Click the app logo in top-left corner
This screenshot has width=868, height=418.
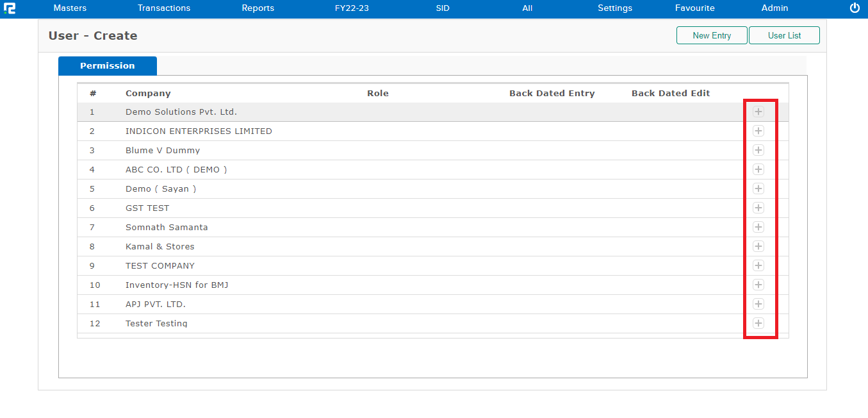click(x=10, y=8)
